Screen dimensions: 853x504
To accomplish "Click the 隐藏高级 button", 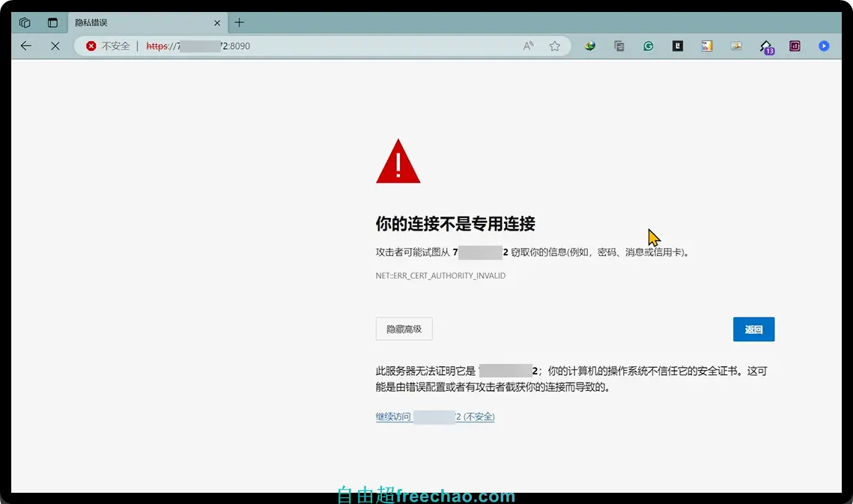I will [404, 329].
